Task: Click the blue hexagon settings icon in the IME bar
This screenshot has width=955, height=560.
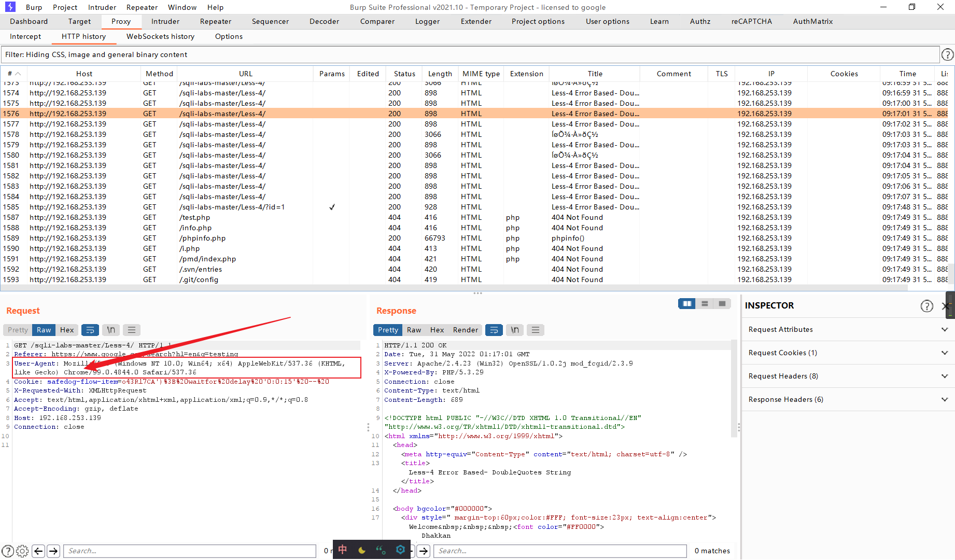Action: (400, 550)
